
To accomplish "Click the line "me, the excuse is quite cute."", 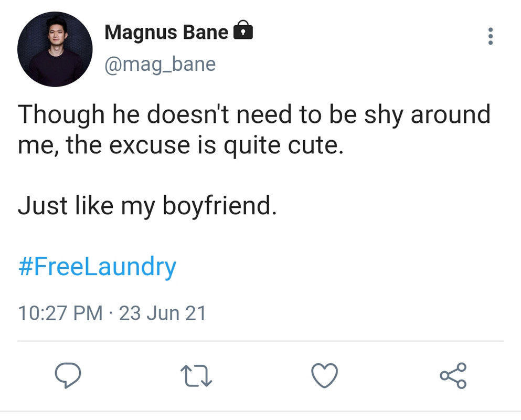I will pyautogui.click(x=180, y=144).
